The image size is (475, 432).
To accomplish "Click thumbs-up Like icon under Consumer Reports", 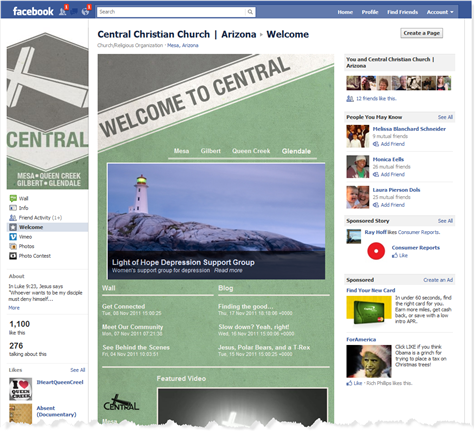I will [x=395, y=256].
